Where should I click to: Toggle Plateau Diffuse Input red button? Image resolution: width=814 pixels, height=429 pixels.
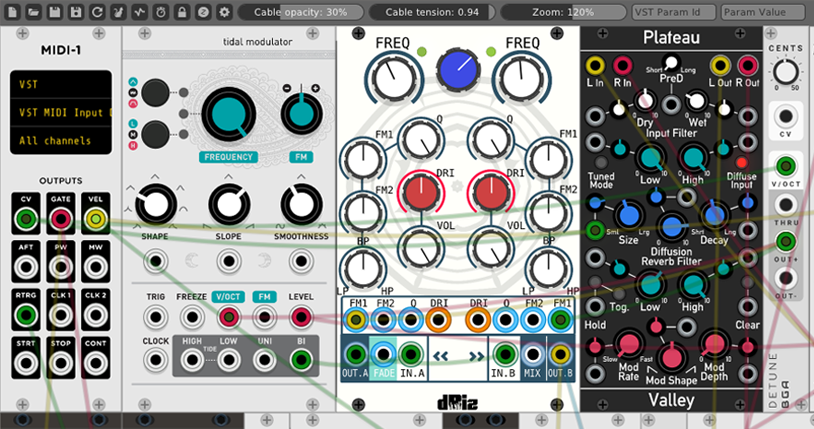point(742,162)
